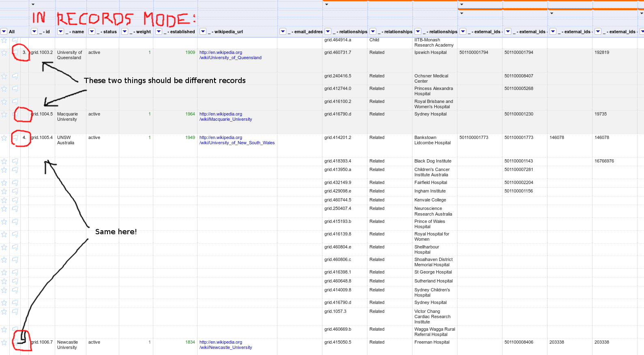
Task: Open the established column dropdown menu
Action: (159, 32)
